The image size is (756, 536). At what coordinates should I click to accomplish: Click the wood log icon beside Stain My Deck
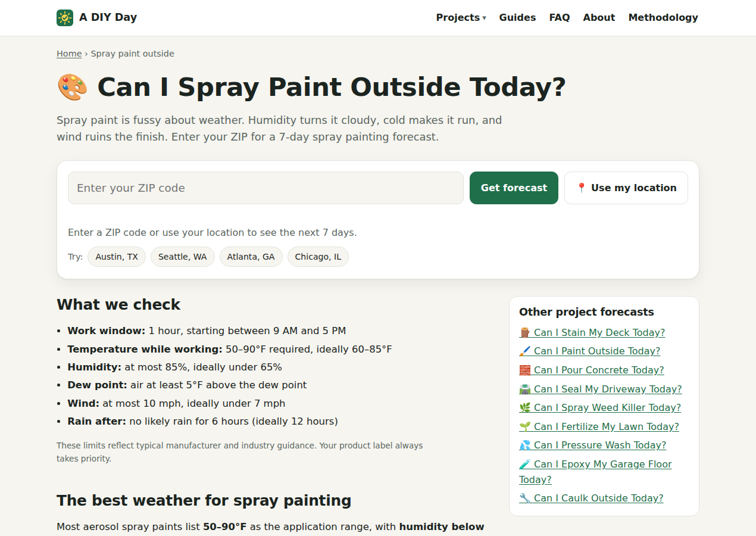[x=524, y=332]
